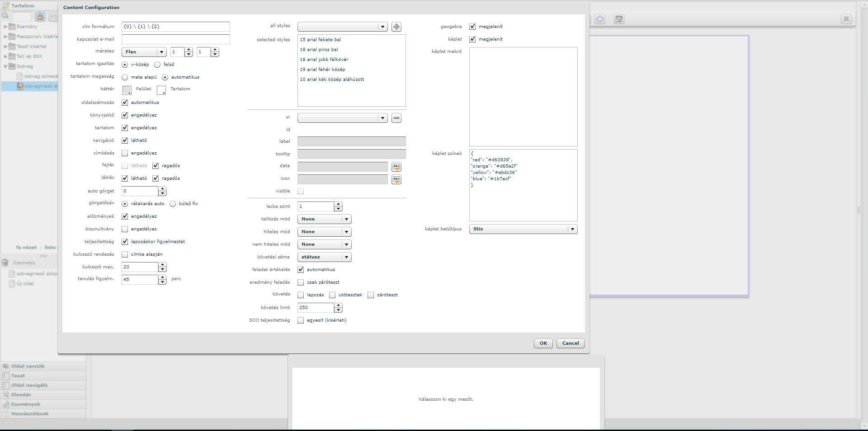Select '18 arial piros bal' style
868x431 pixels.
coord(319,50)
